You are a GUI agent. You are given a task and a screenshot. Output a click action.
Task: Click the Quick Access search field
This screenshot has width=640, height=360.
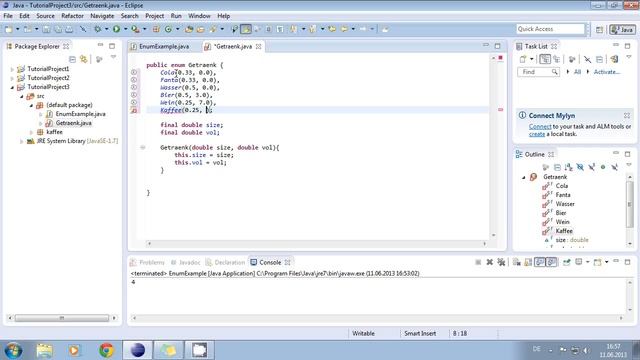(x=550, y=29)
